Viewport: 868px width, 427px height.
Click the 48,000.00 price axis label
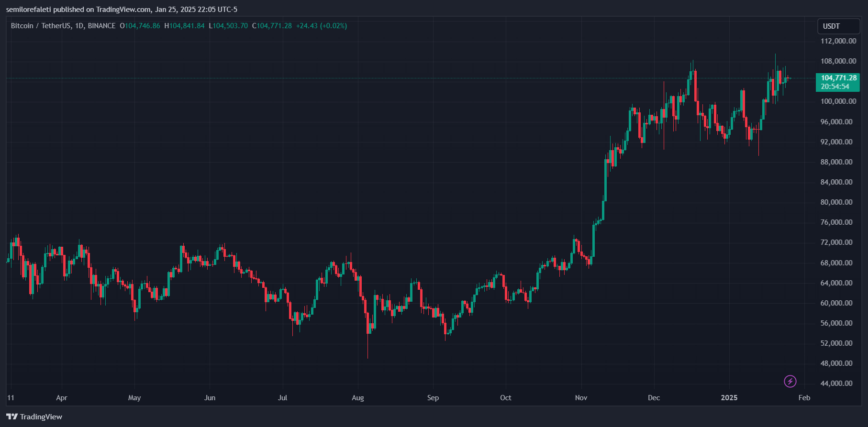point(836,363)
